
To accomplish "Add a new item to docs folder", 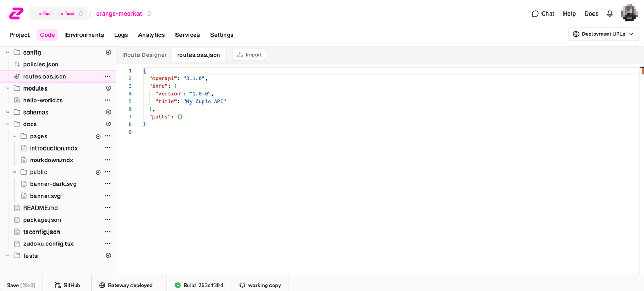I will click(108, 124).
